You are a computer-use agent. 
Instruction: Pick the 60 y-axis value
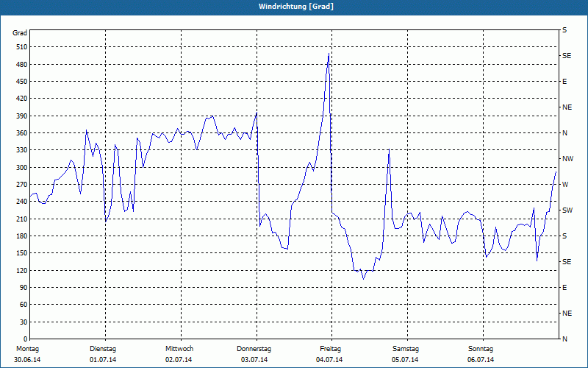[x=22, y=305]
